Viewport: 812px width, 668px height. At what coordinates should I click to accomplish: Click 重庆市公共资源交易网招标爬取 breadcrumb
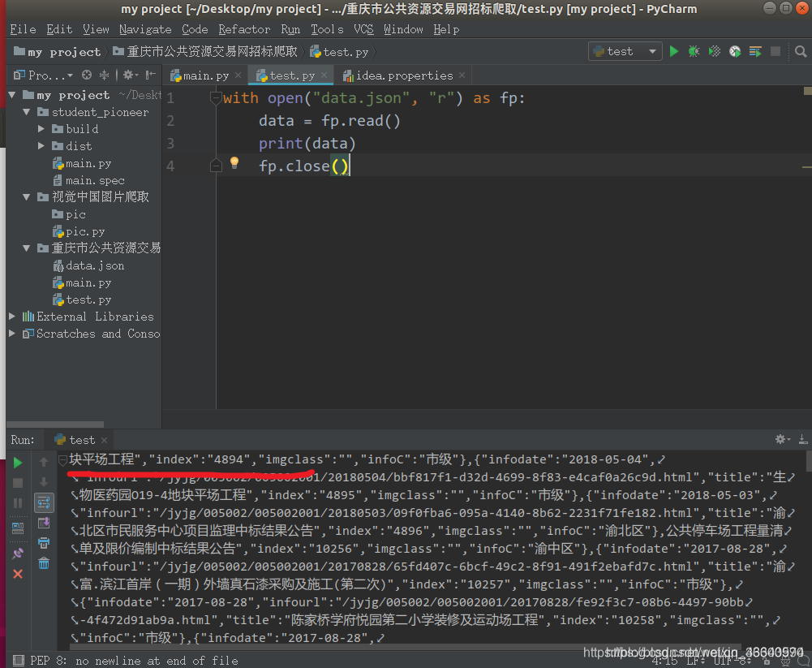[x=205, y=52]
